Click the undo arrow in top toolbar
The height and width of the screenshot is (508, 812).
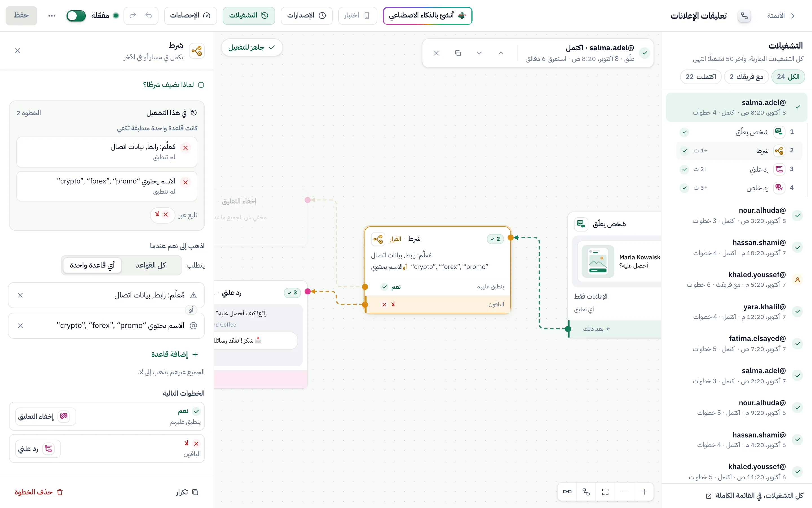(149, 16)
